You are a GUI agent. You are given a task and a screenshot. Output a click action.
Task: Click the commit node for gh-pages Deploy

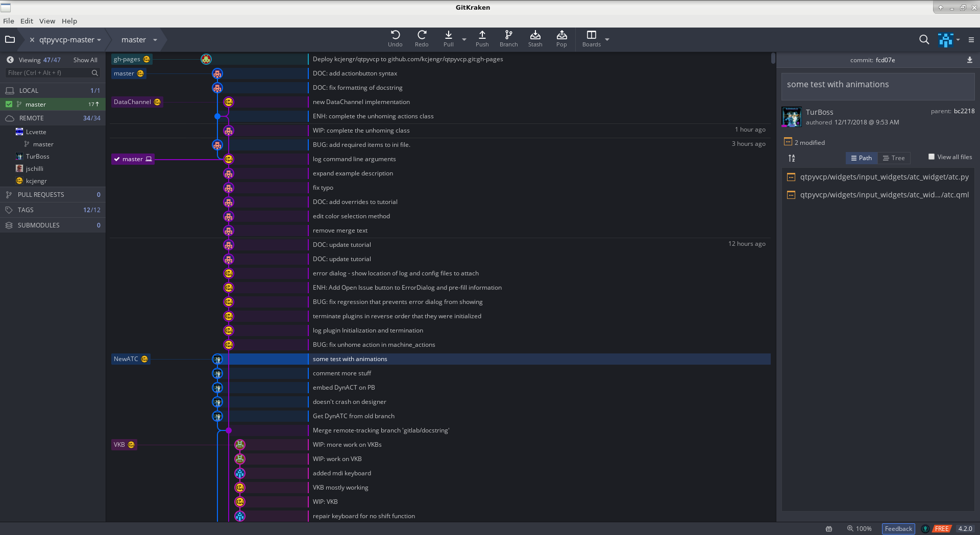click(x=206, y=59)
